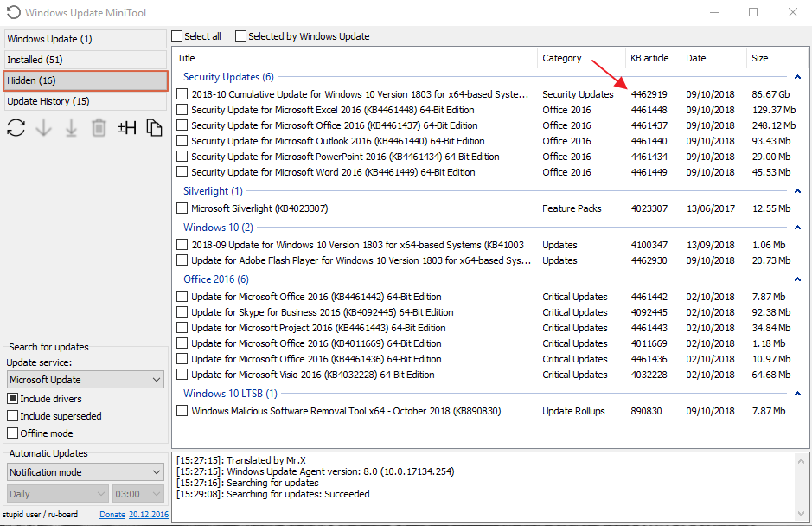Check the 2018-10 Cumulative Update checkbox

(x=182, y=94)
